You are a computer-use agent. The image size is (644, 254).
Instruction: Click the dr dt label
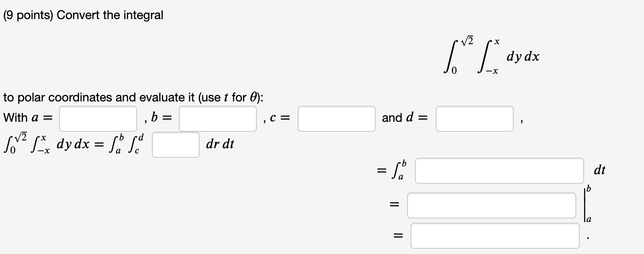click(220, 145)
